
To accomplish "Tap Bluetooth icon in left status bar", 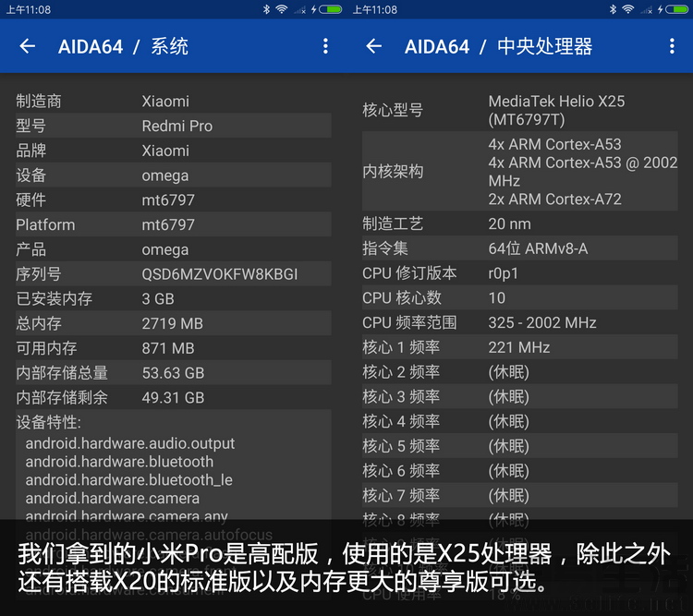I will pos(266,9).
